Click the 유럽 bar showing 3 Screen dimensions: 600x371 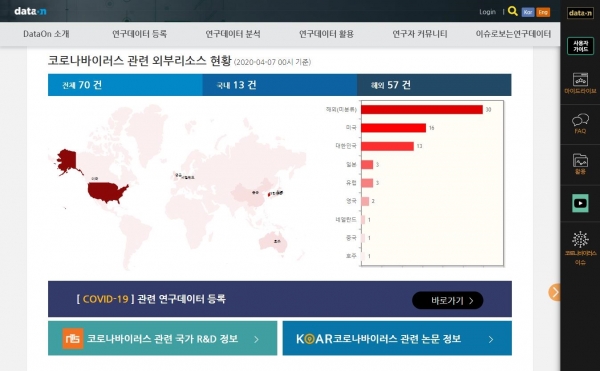pyautogui.click(x=367, y=183)
